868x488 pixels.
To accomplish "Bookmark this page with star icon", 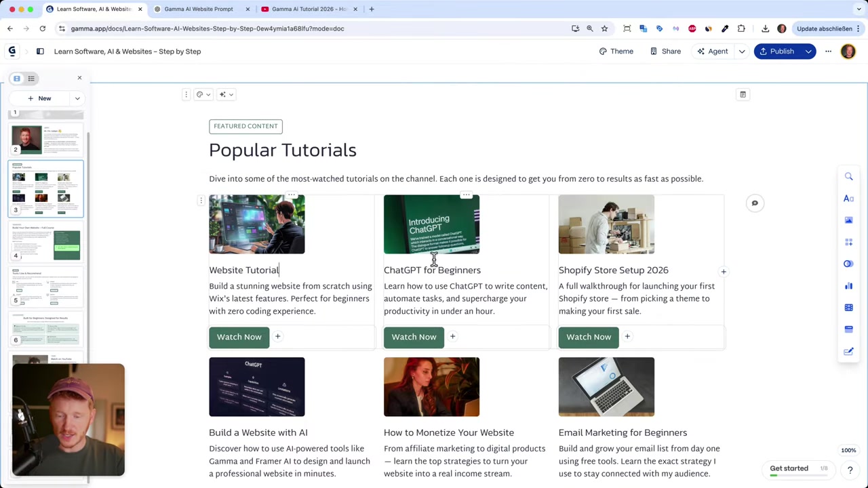I will tap(604, 28).
